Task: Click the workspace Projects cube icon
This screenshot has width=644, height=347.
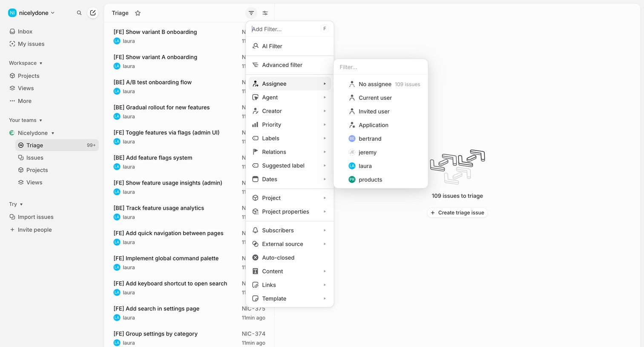Action: [x=12, y=76]
